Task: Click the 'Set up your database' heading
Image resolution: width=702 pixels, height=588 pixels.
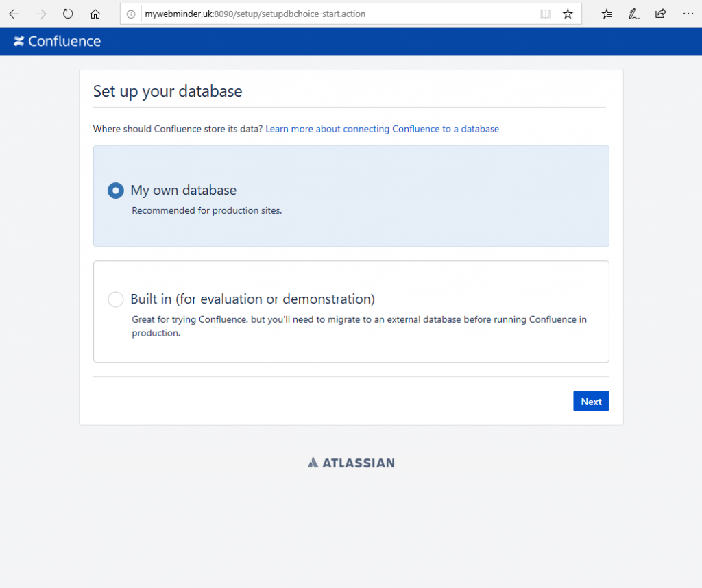Action: tap(167, 91)
